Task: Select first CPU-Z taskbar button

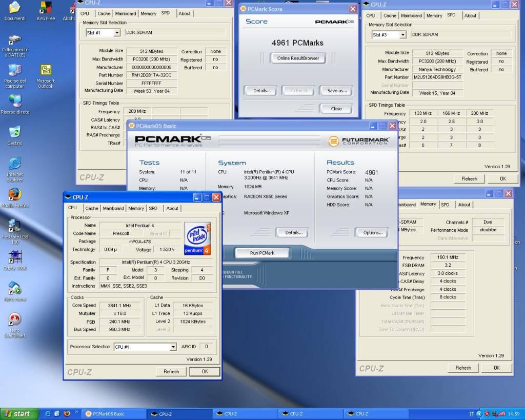Action: coord(179,414)
